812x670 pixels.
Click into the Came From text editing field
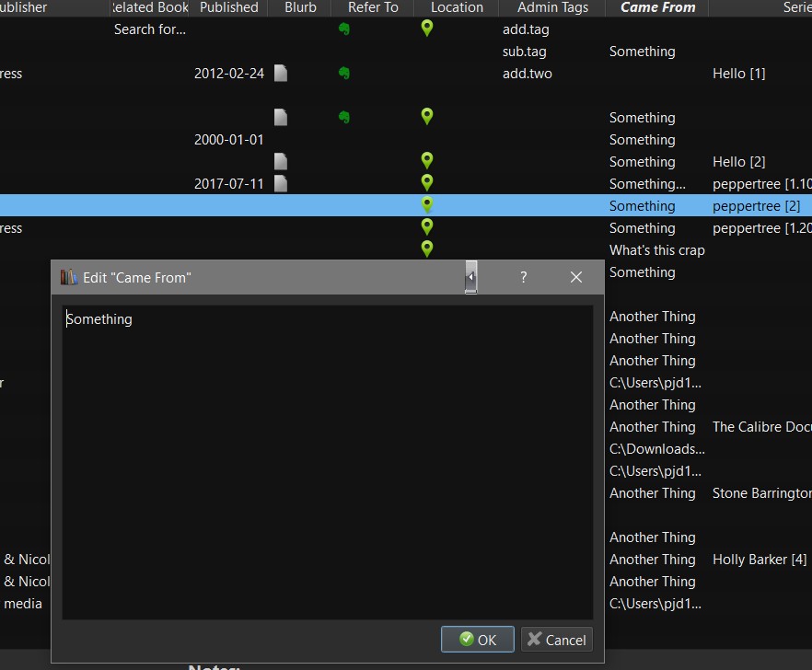(x=328, y=462)
